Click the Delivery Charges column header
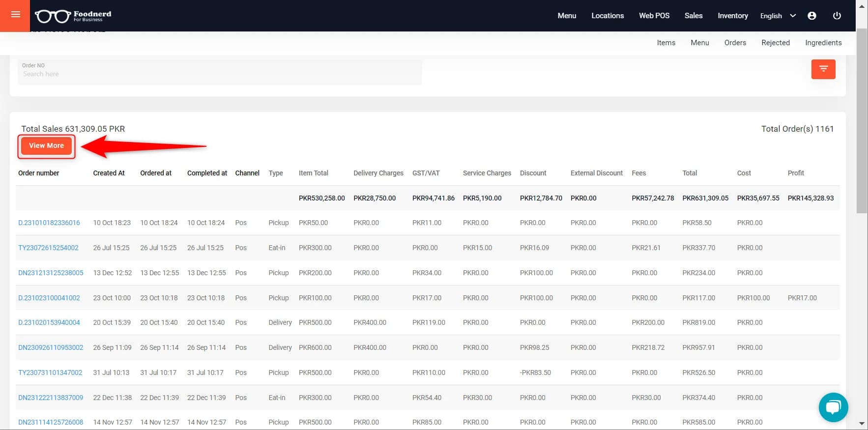 pos(378,173)
